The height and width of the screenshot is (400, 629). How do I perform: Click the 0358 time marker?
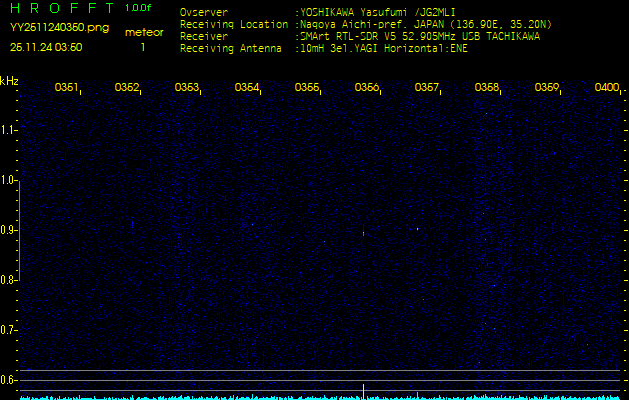(x=487, y=87)
